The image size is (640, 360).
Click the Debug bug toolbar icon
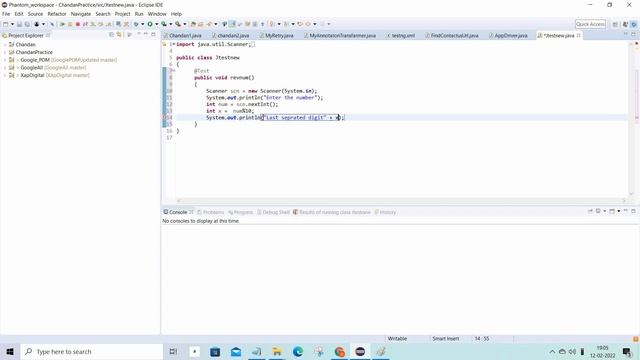point(136,24)
